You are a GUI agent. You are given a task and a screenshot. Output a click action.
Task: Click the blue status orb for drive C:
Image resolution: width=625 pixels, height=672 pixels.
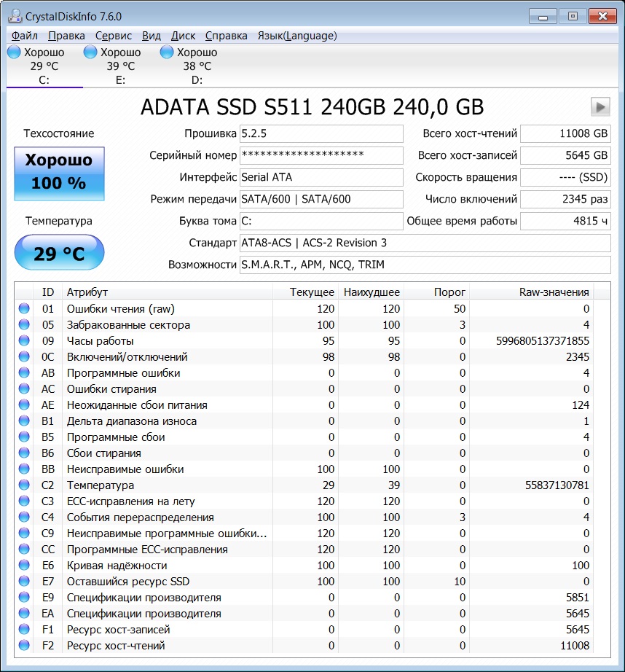click(14, 52)
